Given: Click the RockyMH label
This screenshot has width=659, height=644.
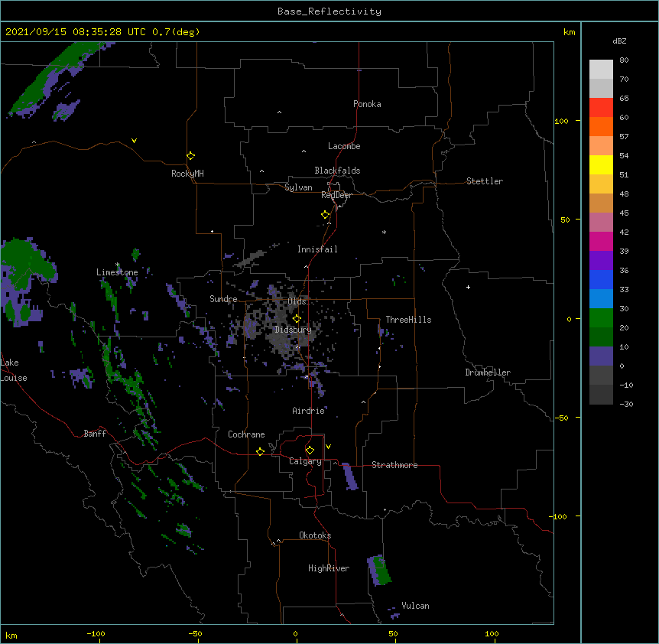Looking at the screenshot, I should tap(187, 174).
